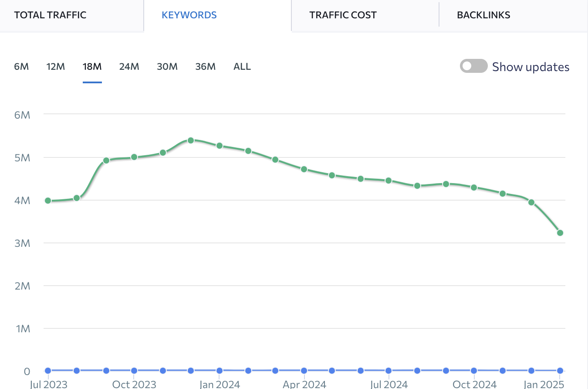Click the blue data point at Jan 2025
This screenshot has height=389, width=588.
click(560, 371)
